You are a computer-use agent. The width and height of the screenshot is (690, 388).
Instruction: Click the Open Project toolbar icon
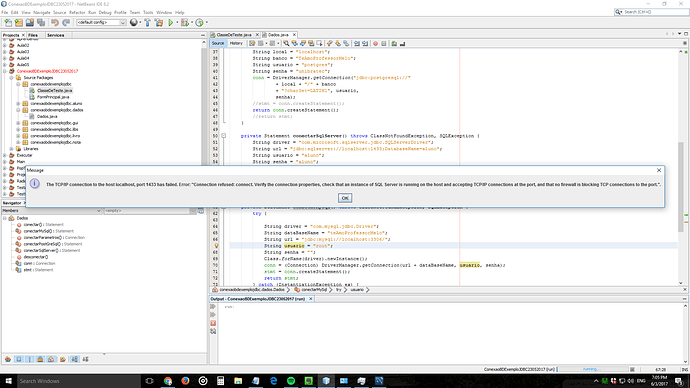click(29, 22)
